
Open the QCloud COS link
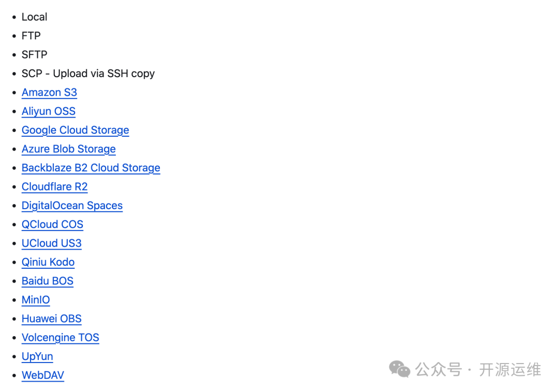point(52,224)
